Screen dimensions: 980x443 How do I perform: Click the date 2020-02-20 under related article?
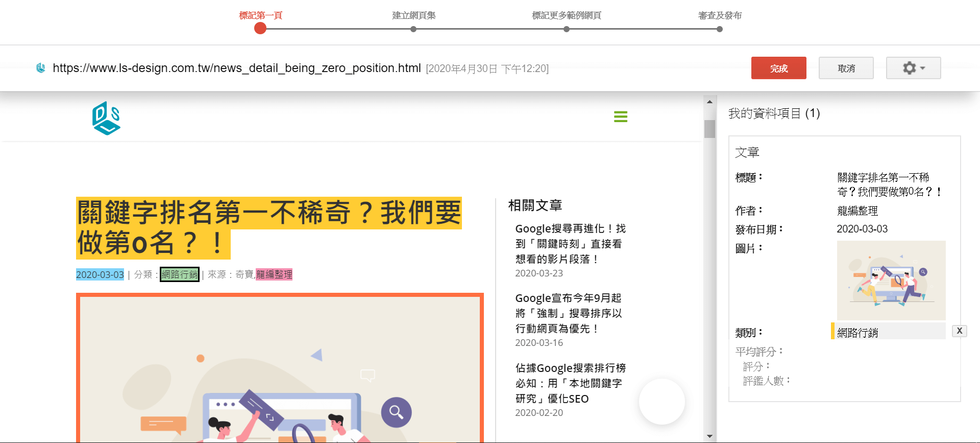[539, 413]
